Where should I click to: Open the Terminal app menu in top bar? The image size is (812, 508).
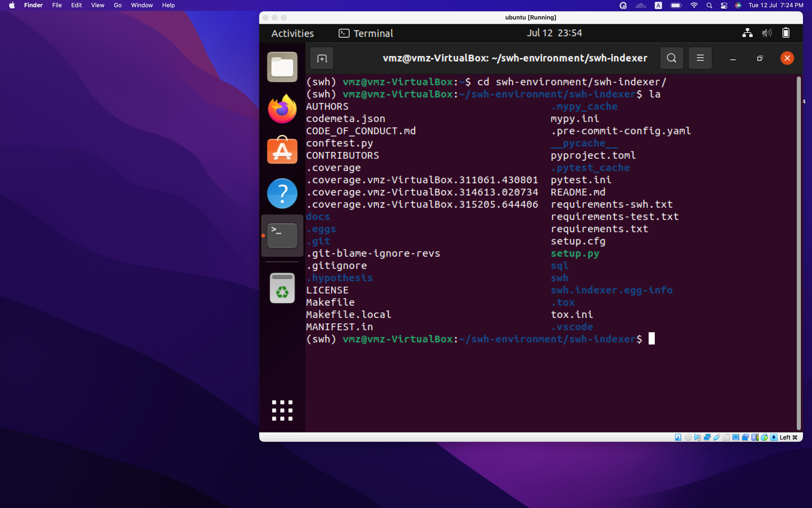366,33
